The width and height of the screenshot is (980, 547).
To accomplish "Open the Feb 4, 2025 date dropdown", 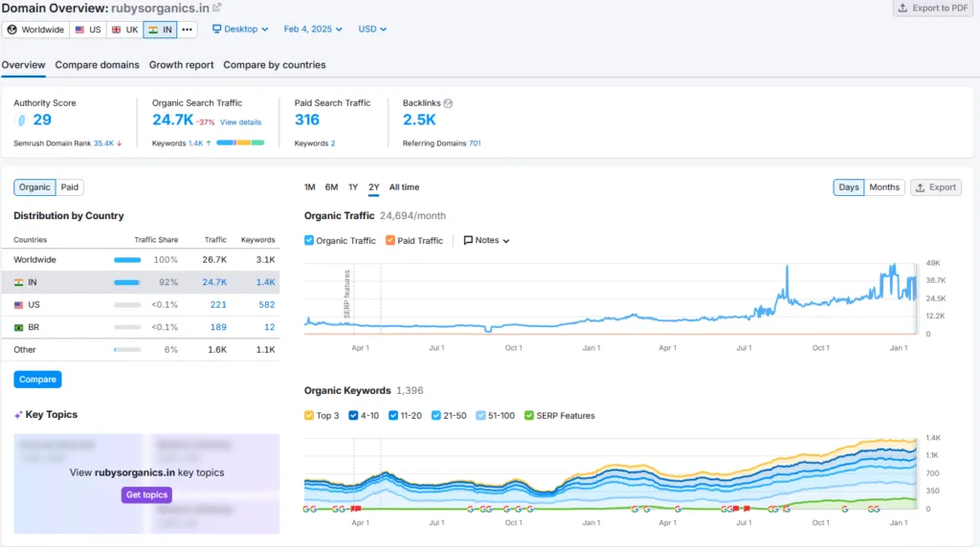I will [x=313, y=30].
